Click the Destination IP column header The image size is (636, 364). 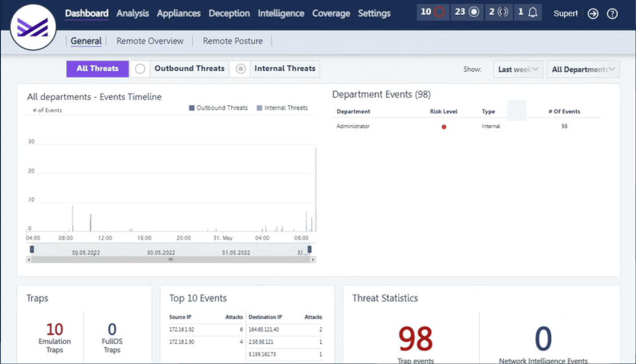point(265,317)
